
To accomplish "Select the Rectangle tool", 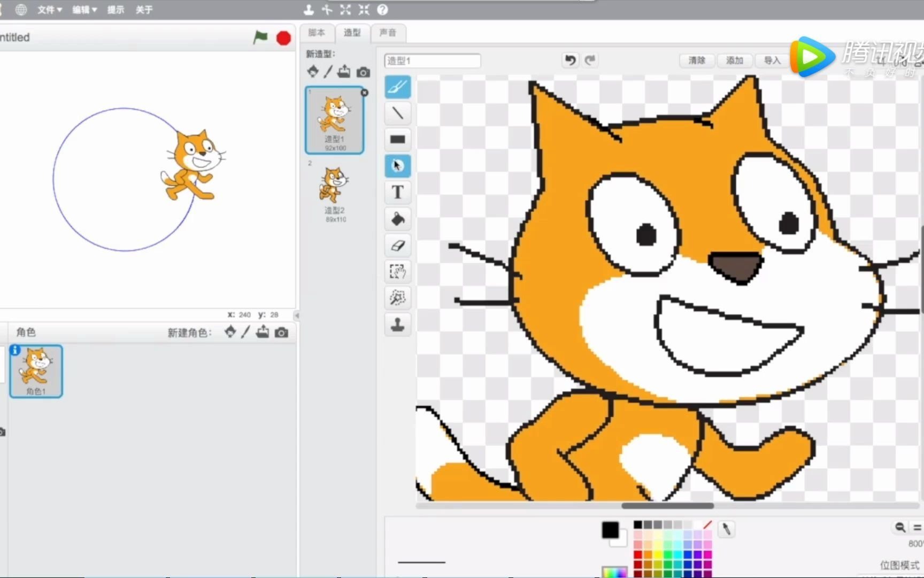I will point(397,139).
